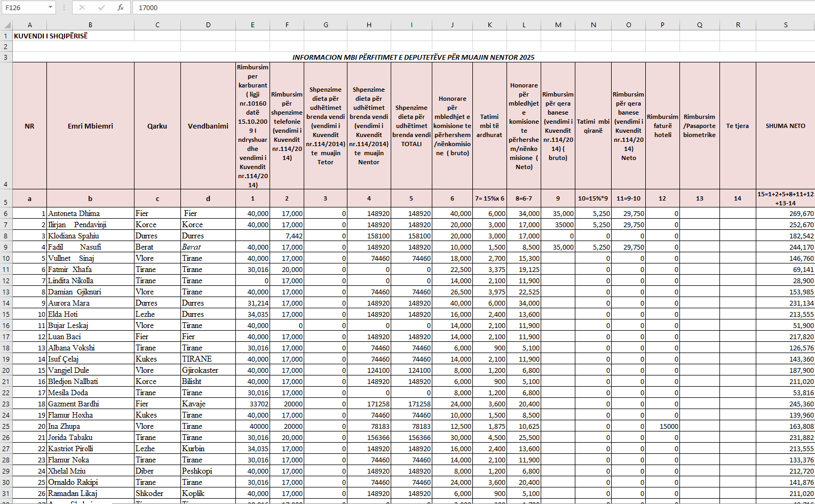Click the report title for NENTOR 2025
Screen dimensions: 815x504
pyautogui.click(x=413, y=57)
